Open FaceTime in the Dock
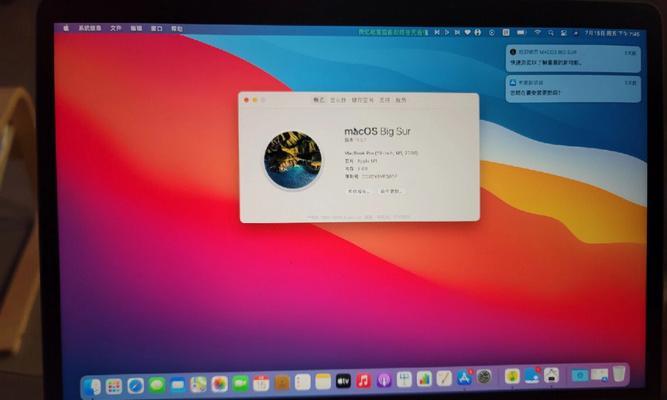Screen dimensions: 667x400 [240, 384]
